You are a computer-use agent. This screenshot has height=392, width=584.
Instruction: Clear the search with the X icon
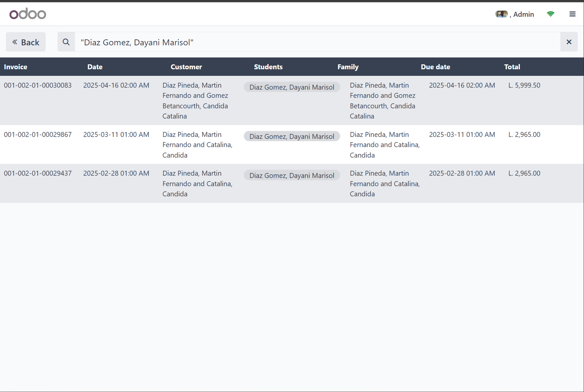(x=569, y=42)
